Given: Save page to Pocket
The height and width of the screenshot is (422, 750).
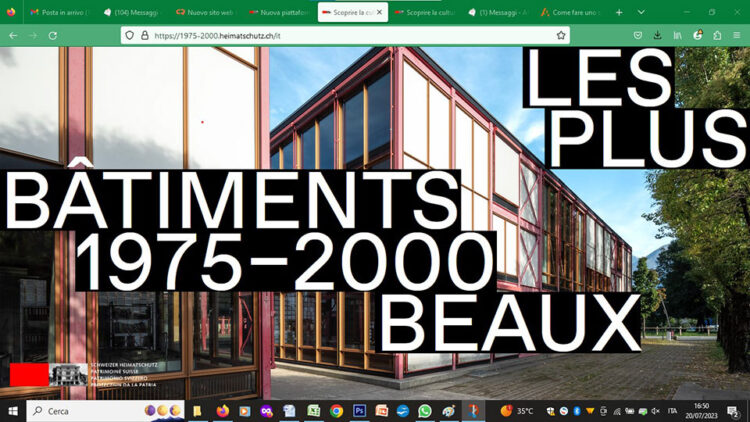Looking at the screenshot, I should 638,35.
